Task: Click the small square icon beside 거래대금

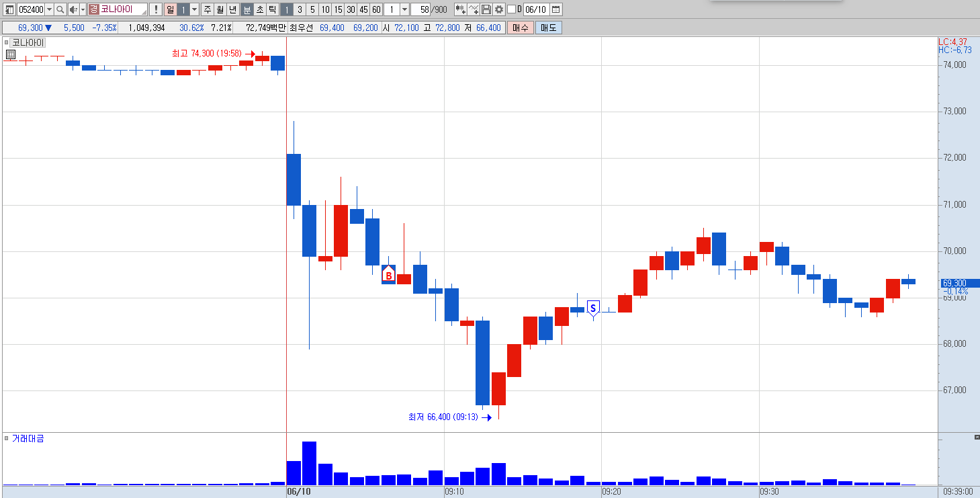Action: tap(7, 438)
